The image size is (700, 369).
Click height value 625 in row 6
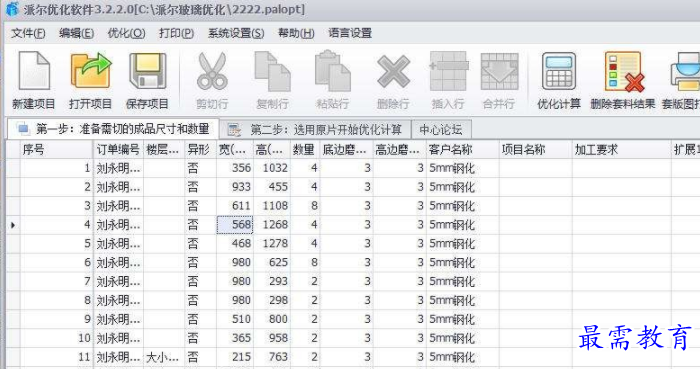coord(278,262)
